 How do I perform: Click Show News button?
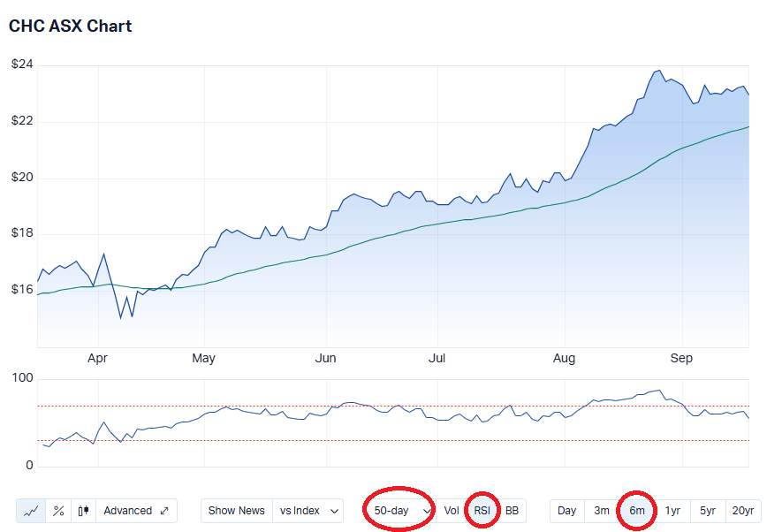click(236, 511)
